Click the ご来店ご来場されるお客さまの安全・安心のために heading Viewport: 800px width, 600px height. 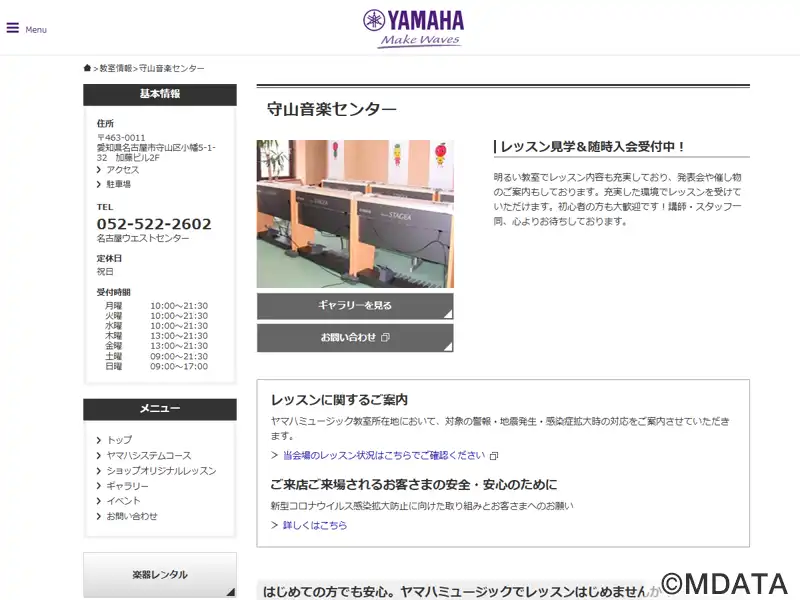click(x=414, y=485)
